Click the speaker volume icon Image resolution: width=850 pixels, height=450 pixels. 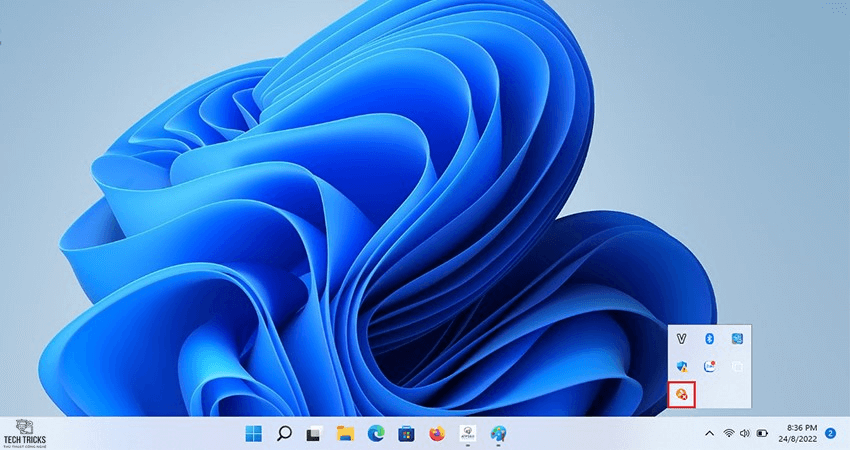pos(745,433)
